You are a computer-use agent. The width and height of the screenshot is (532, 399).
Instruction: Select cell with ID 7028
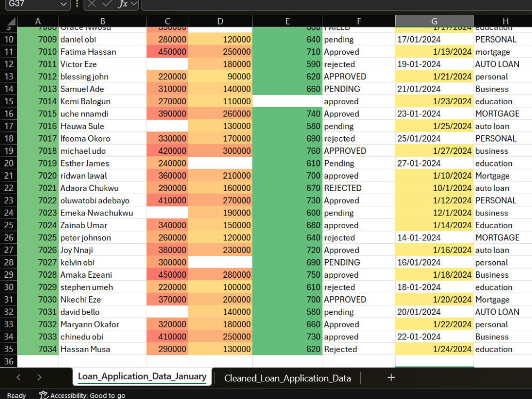[38, 275]
